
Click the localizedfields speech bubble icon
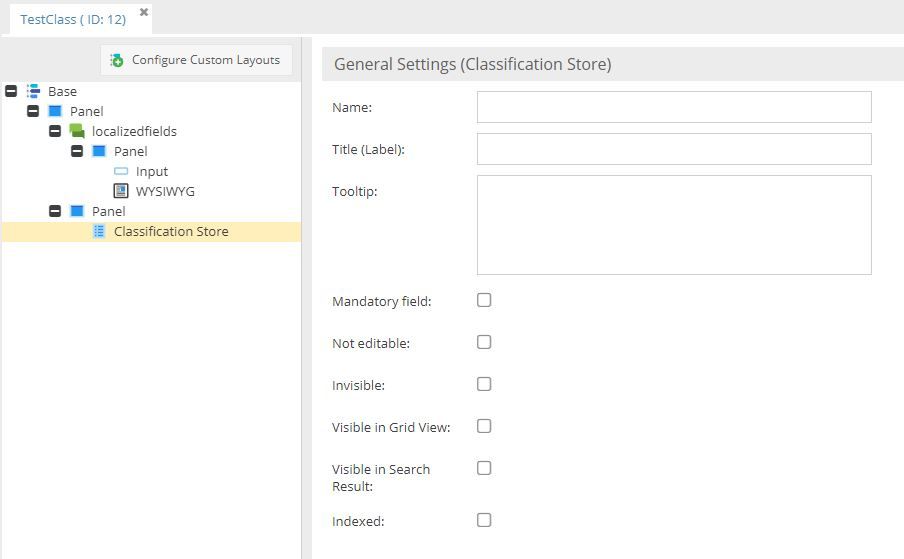pyautogui.click(x=77, y=131)
